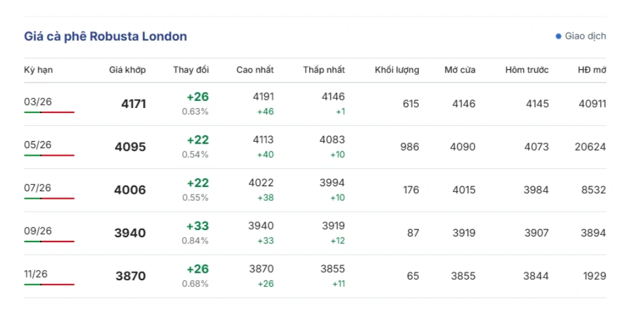
Task: Click the Khối lượng column header
Action: pos(397,70)
